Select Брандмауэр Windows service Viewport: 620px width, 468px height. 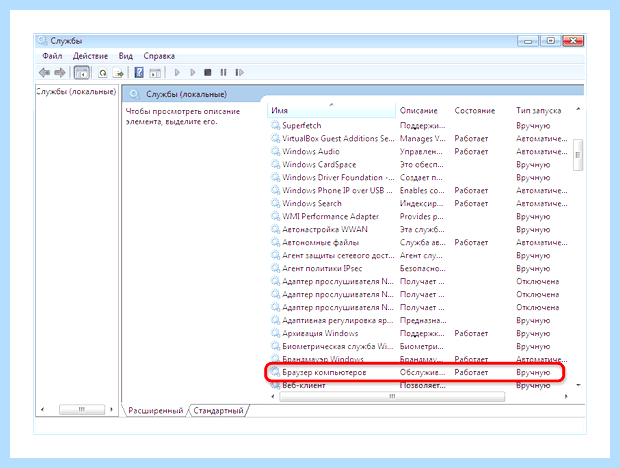419,360
